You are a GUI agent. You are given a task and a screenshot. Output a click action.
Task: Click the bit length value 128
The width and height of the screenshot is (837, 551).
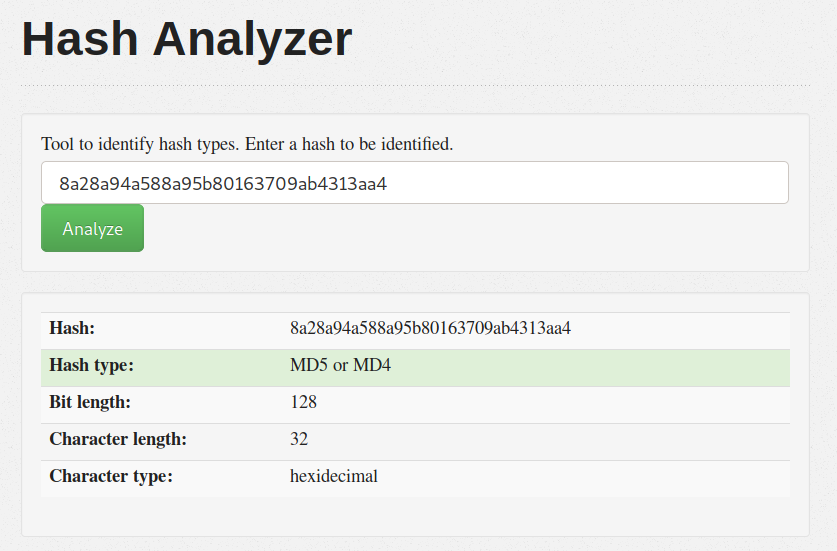pos(303,402)
